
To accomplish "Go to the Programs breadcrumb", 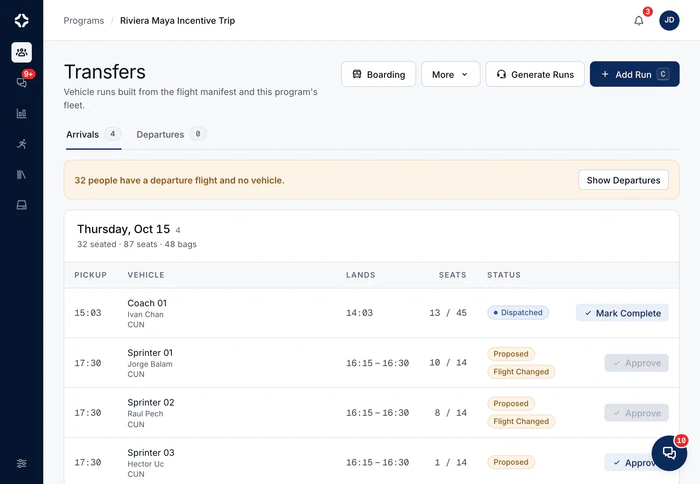I will [83, 21].
